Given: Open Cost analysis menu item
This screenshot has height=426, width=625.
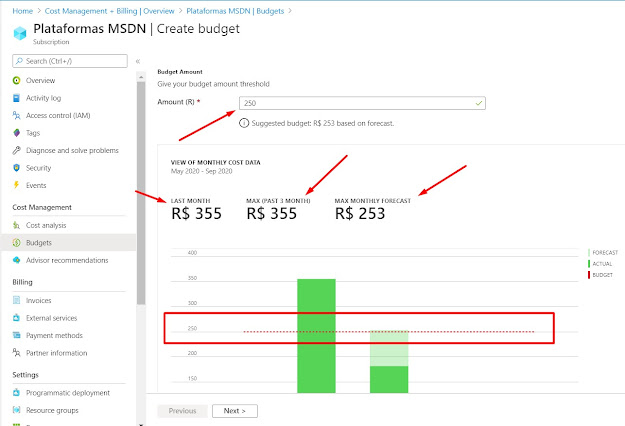Looking at the screenshot, I should tap(46, 226).
